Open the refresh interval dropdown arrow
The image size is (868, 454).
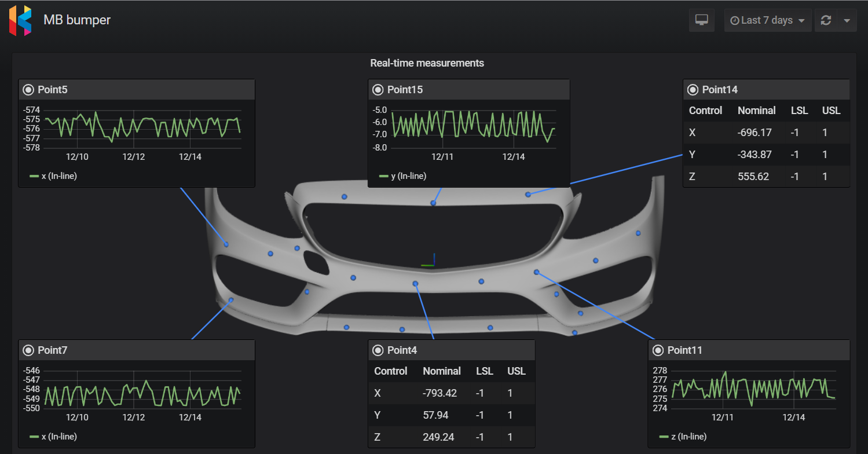coord(847,20)
